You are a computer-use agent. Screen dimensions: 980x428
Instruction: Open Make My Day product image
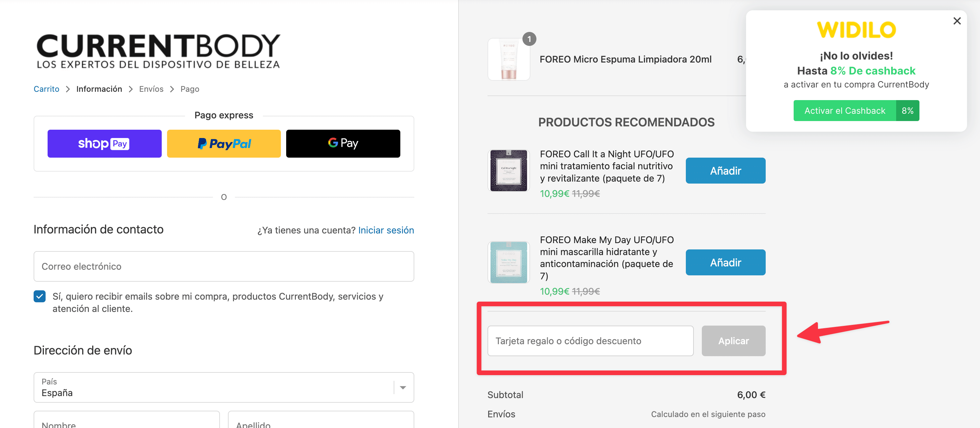[509, 262]
